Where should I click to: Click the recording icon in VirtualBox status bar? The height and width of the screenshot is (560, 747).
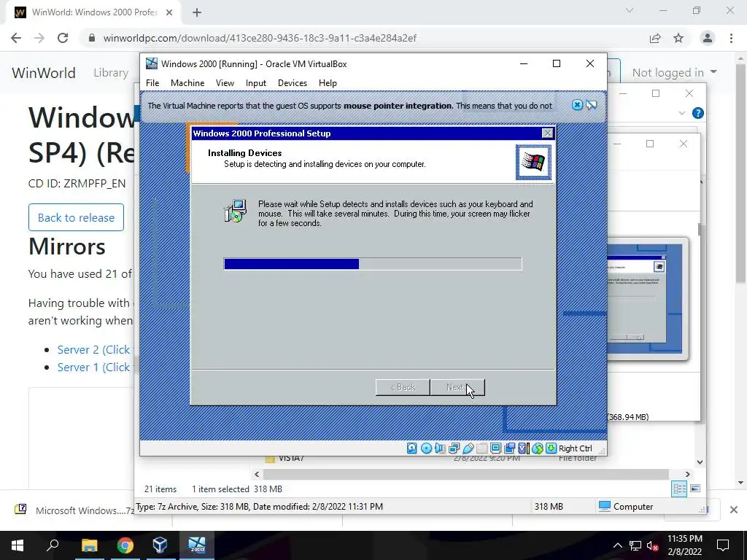pyautogui.click(x=509, y=448)
